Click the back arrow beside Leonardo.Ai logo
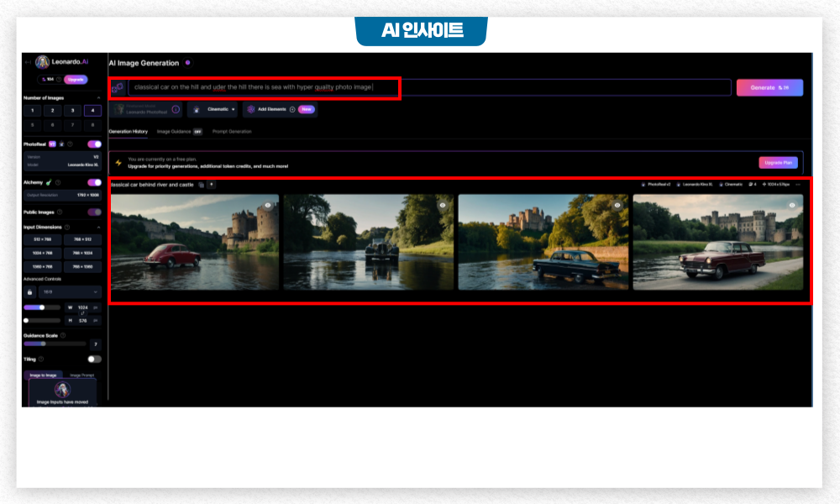This screenshot has width=840, height=504. point(28,62)
